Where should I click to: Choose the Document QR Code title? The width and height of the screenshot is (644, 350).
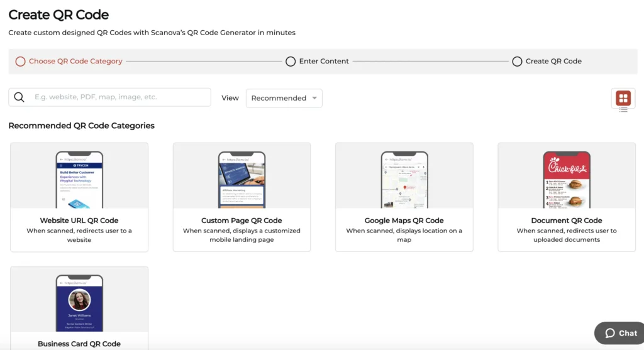[x=567, y=221]
